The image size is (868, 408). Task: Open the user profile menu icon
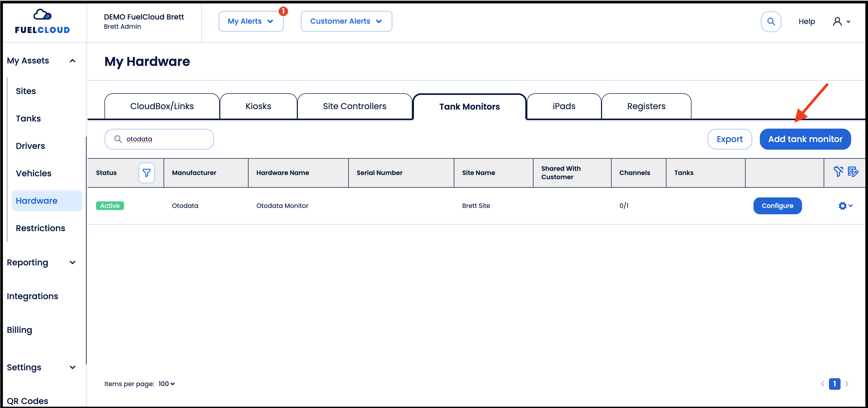(841, 22)
